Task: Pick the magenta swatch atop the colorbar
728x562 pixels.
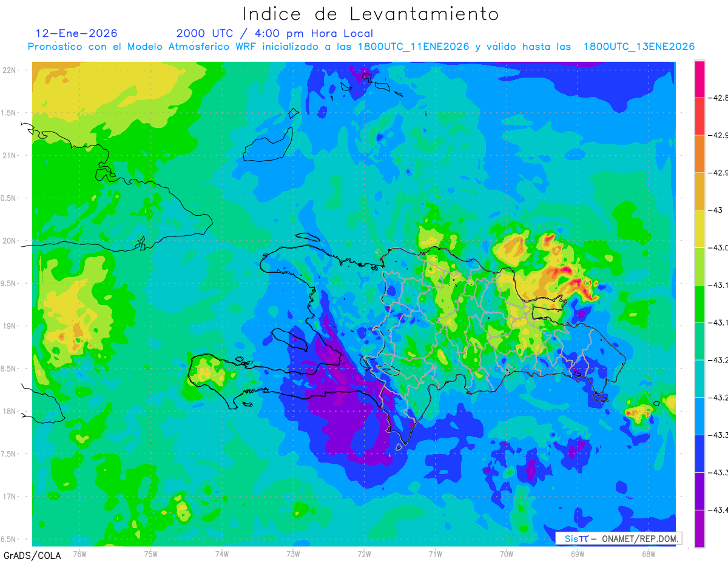Action: click(699, 79)
